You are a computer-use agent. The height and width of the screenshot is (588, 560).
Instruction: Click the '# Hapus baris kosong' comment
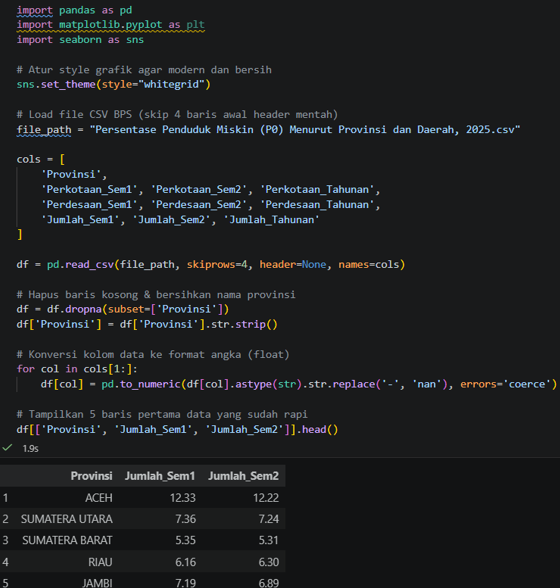point(156,295)
